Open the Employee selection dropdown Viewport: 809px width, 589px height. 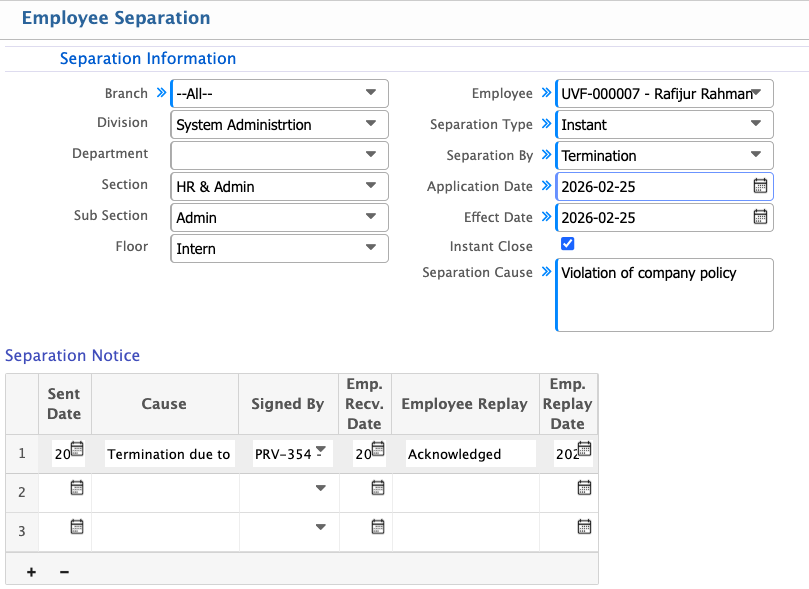[x=757, y=93]
